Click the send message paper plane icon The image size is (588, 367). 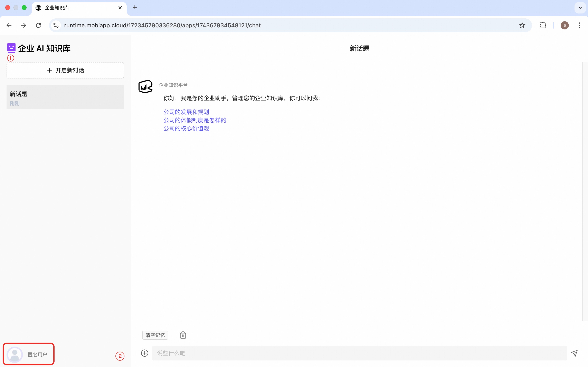click(574, 353)
